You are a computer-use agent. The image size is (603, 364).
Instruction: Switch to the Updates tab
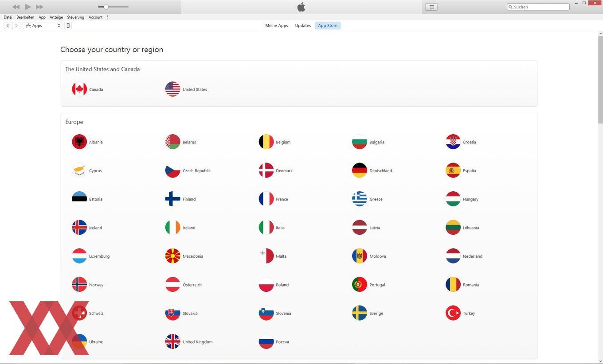[x=303, y=26]
